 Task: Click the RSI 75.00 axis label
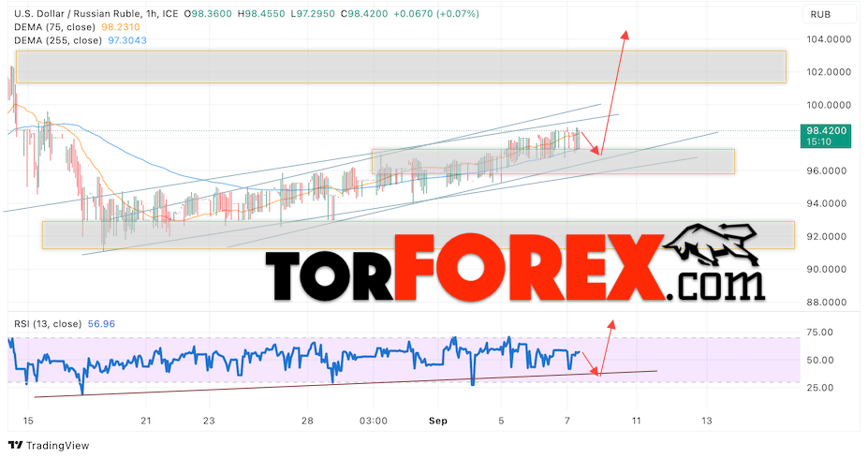pyautogui.click(x=820, y=333)
